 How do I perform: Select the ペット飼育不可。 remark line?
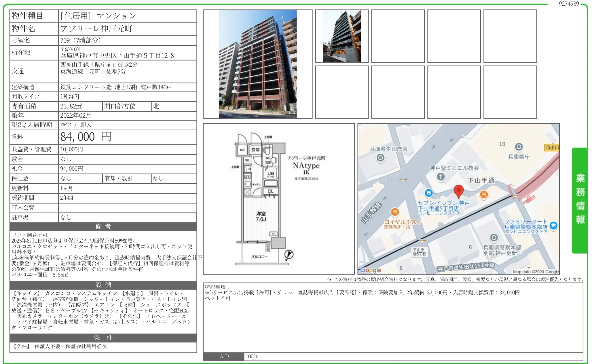(x=31, y=235)
